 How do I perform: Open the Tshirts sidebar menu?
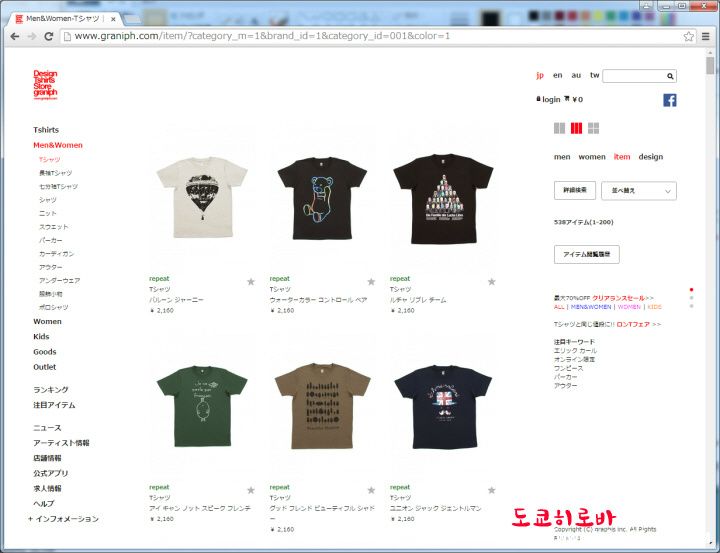(46, 130)
